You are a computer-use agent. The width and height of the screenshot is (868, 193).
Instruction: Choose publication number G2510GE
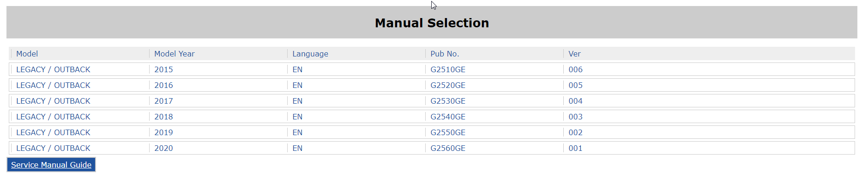tap(448, 69)
